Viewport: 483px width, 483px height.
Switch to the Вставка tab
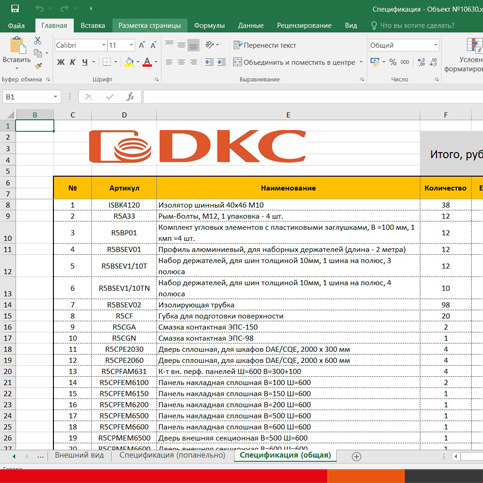[x=93, y=26]
